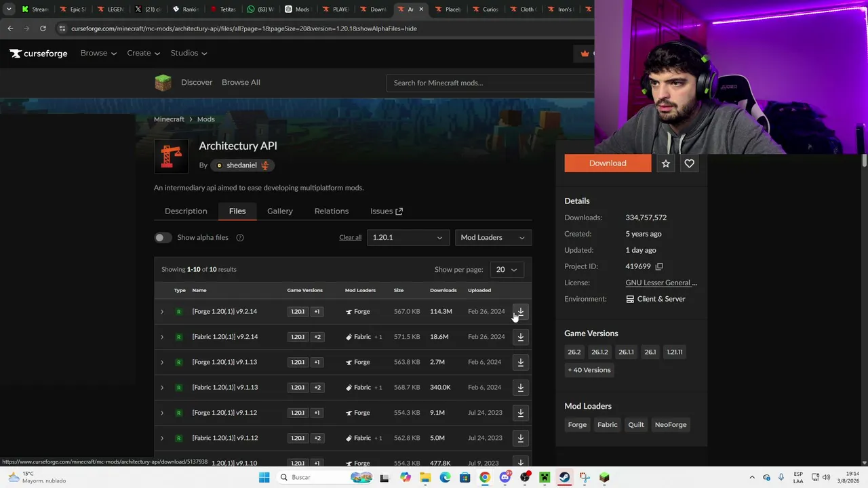Expand the Create menu in header
This screenshot has height=488, width=868.
143,54
